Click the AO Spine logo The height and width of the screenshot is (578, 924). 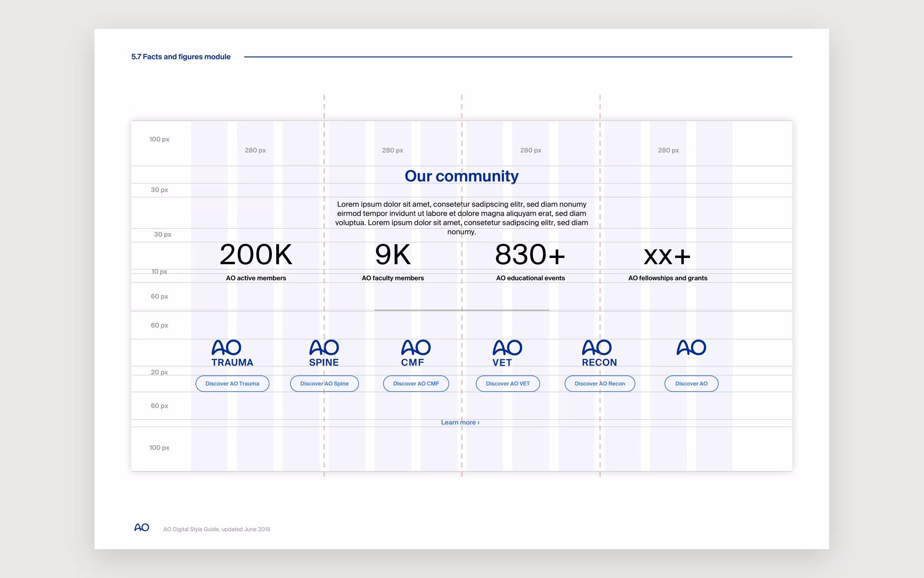point(324,353)
